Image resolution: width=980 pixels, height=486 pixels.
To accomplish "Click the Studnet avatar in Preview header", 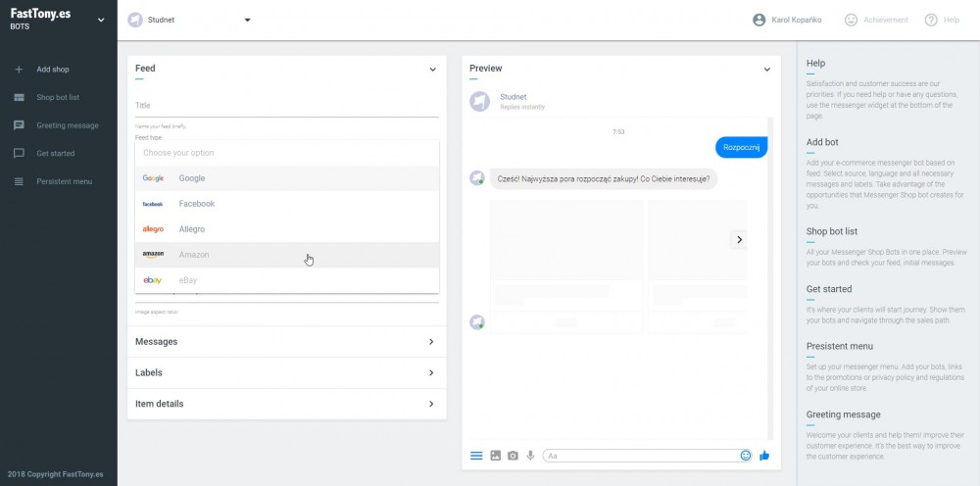I will pyautogui.click(x=479, y=101).
